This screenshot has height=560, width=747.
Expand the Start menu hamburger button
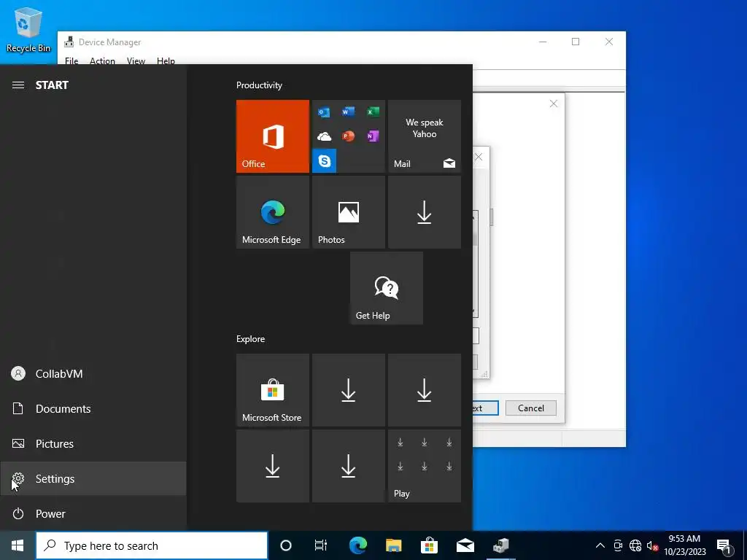[x=18, y=85]
